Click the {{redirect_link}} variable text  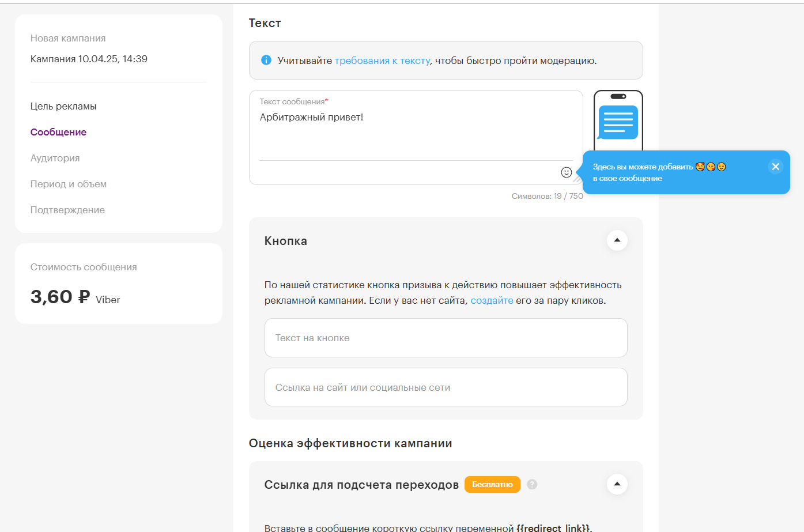[553, 527]
